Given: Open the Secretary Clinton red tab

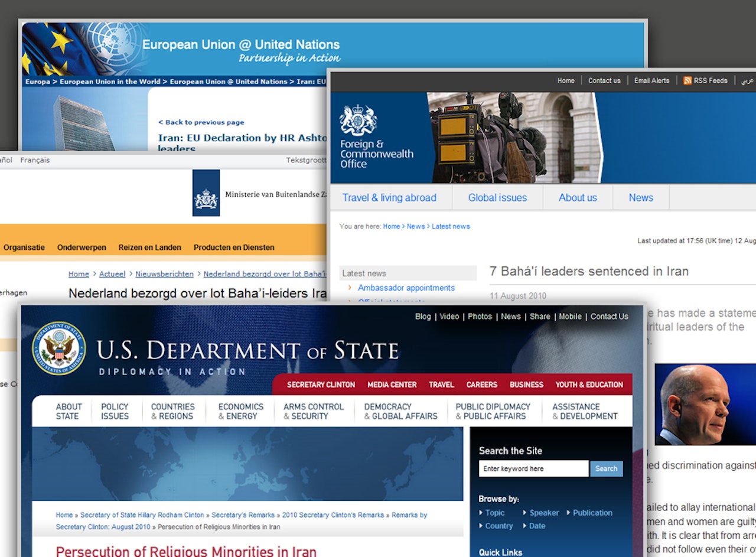Looking at the screenshot, I should [321, 385].
